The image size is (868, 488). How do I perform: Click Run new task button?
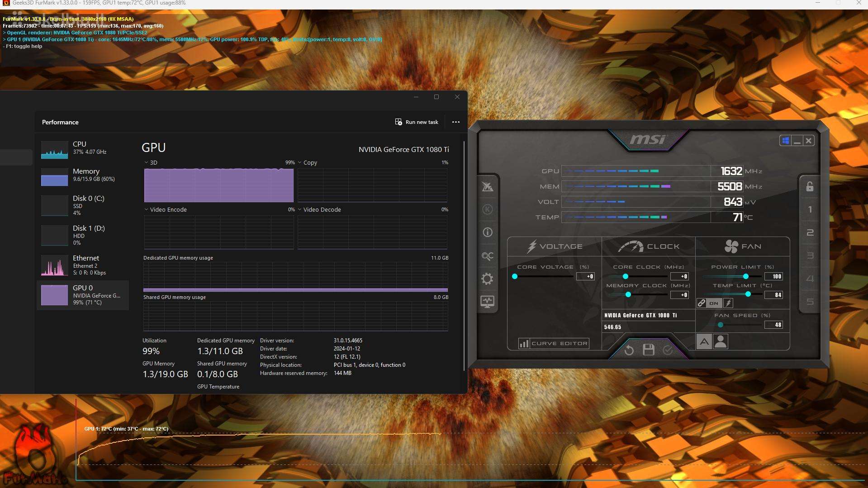[x=417, y=122]
